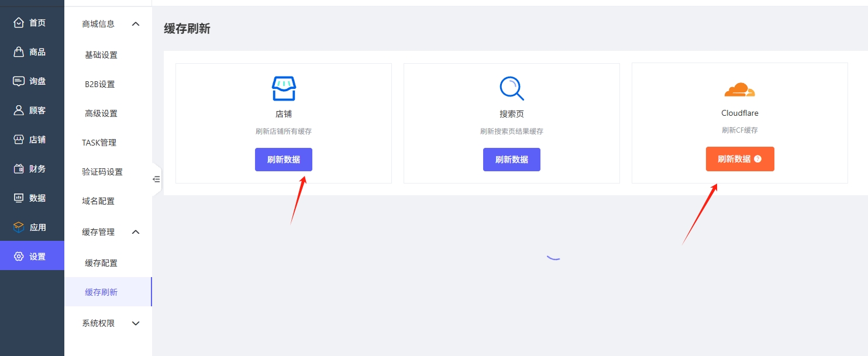This screenshot has width=868, height=356.
Task: Collapse the secondary menu panel handle
Action: 156,179
